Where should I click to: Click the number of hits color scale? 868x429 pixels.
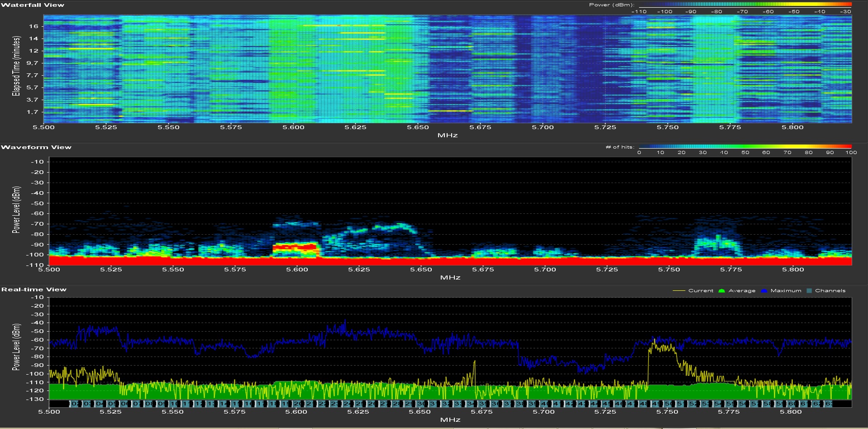744,147
